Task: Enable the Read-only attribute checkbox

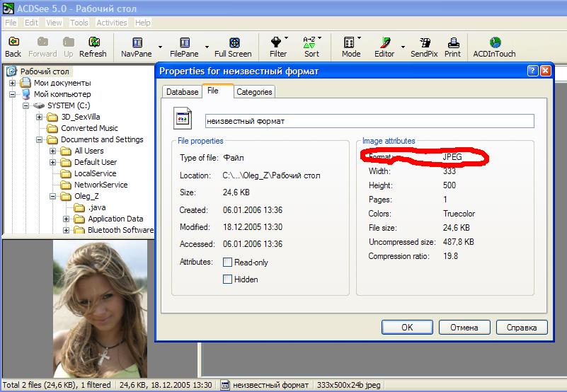Action: tap(228, 263)
